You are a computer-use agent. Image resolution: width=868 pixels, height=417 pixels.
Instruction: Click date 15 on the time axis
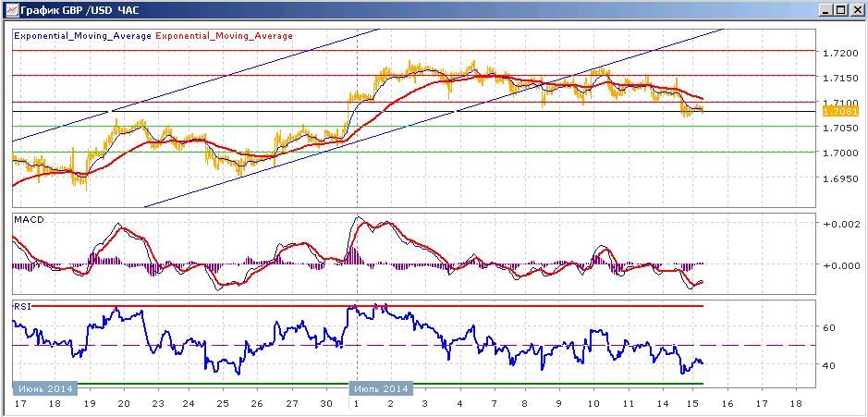click(x=692, y=402)
